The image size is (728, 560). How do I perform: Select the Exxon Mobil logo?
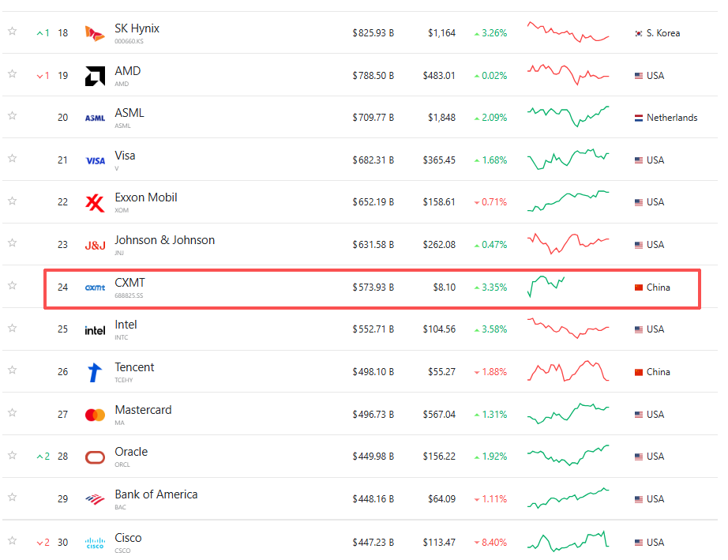(x=95, y=203)
